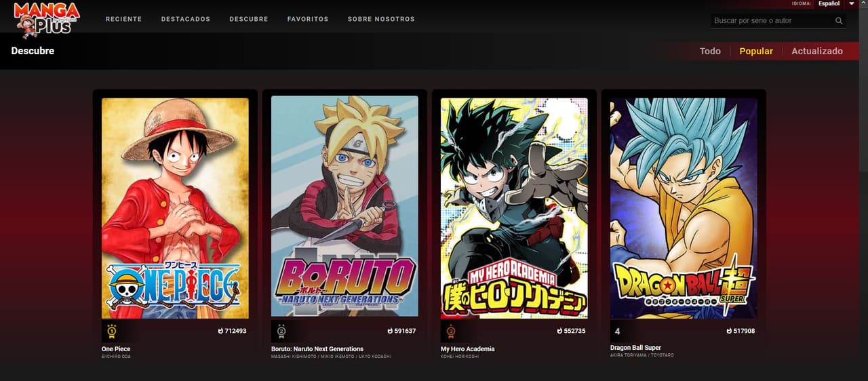Click authors Masashi Kishimoto / Mikio Ikemoto
This screenshot has height=381, width=868.
(331, 357)
